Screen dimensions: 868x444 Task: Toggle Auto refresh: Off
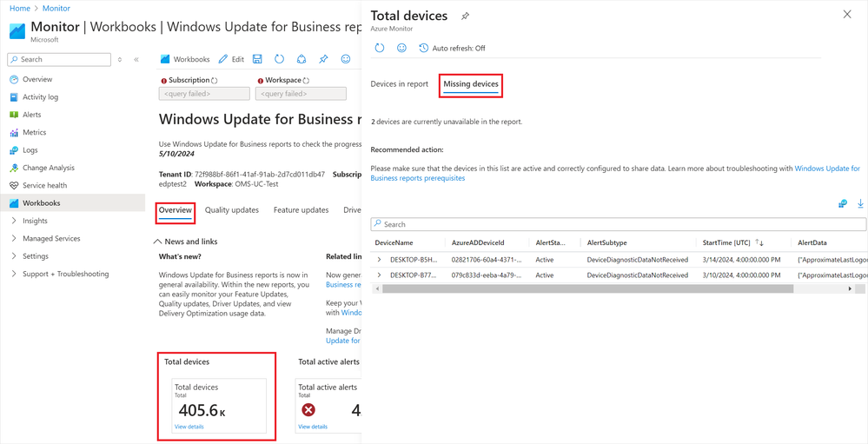[x=453, y=48]
